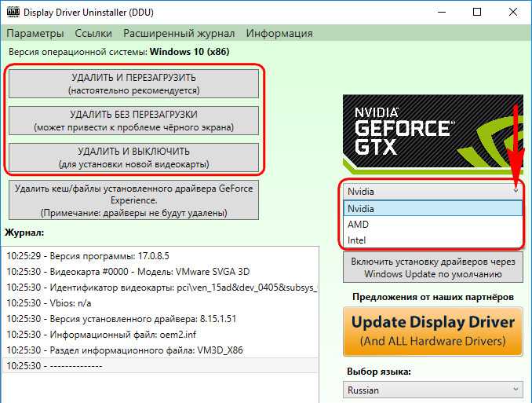Open the Информация menu
Viewport: 532px width, 403px height.
[279, 33]
